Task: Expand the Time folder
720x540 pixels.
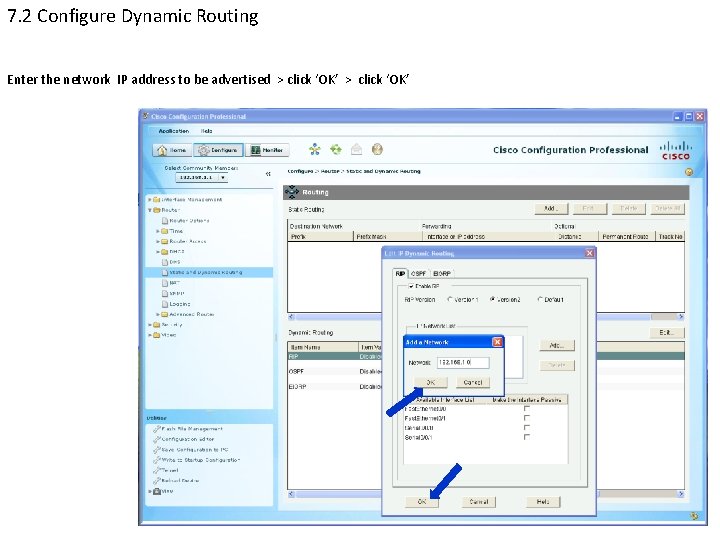Action: tap(158, 231)
